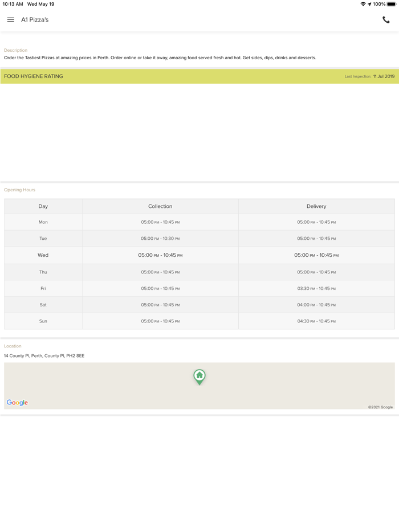Screen dimensions: 399x532
Task: Tap the 11 Jul 2019 inspection date
Action: click(x=384, y=76)
